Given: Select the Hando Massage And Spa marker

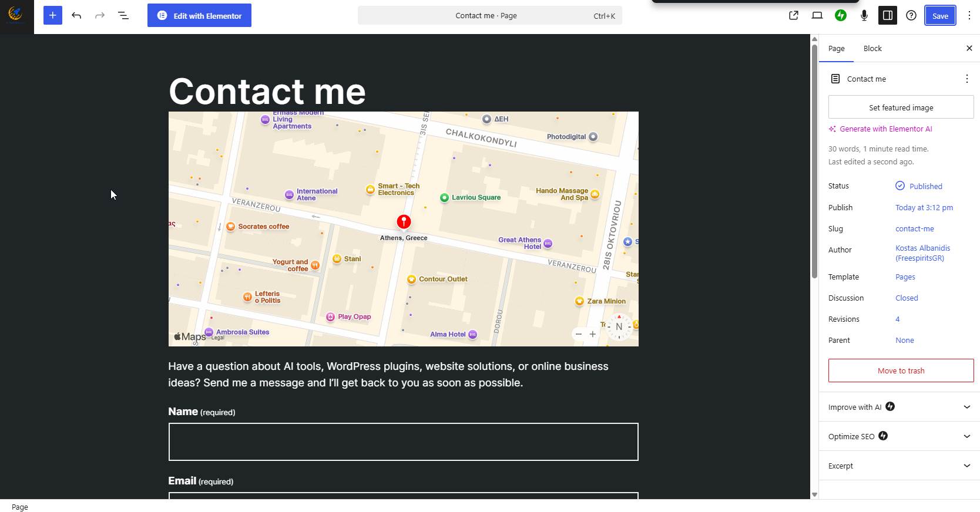Looking at the screenshot, I should pyautogui.click(x=595, y=194).
